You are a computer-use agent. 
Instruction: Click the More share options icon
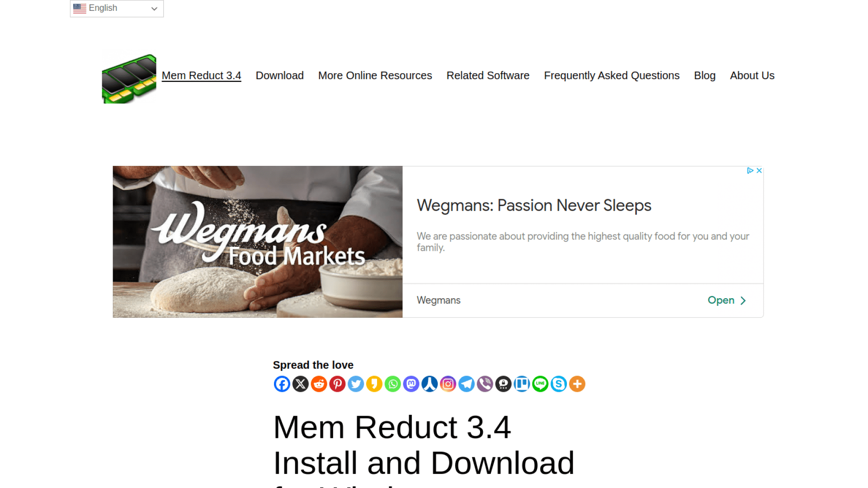pyautogui.click(x=576, y=384)
